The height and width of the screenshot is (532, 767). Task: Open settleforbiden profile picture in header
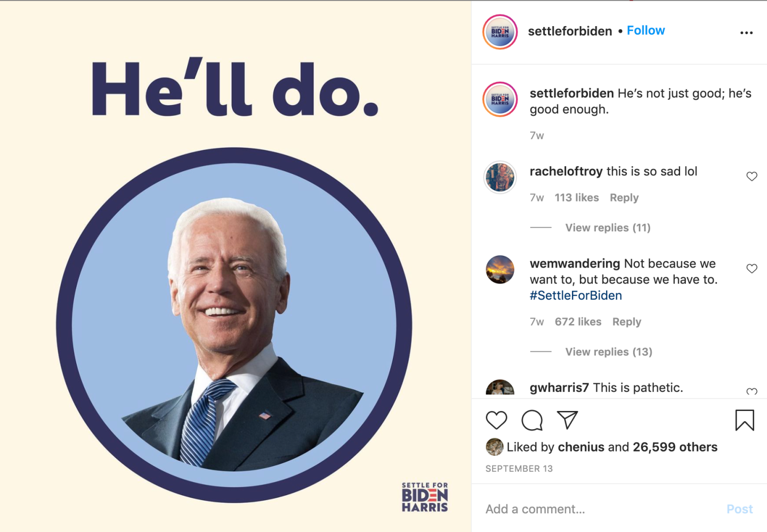pyautogui.click(x=500, y=32)
